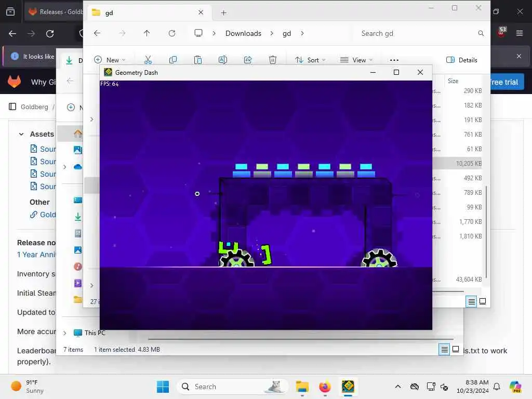Viewport: 532px width, 399px height.
Task: Dismiss the Firefox notification bar
Action: (518, 56)
